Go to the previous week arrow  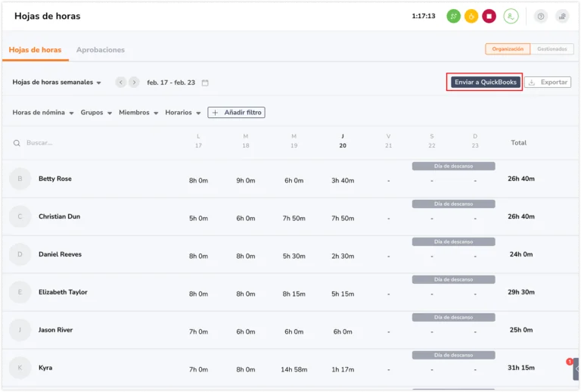pos(121,82)
